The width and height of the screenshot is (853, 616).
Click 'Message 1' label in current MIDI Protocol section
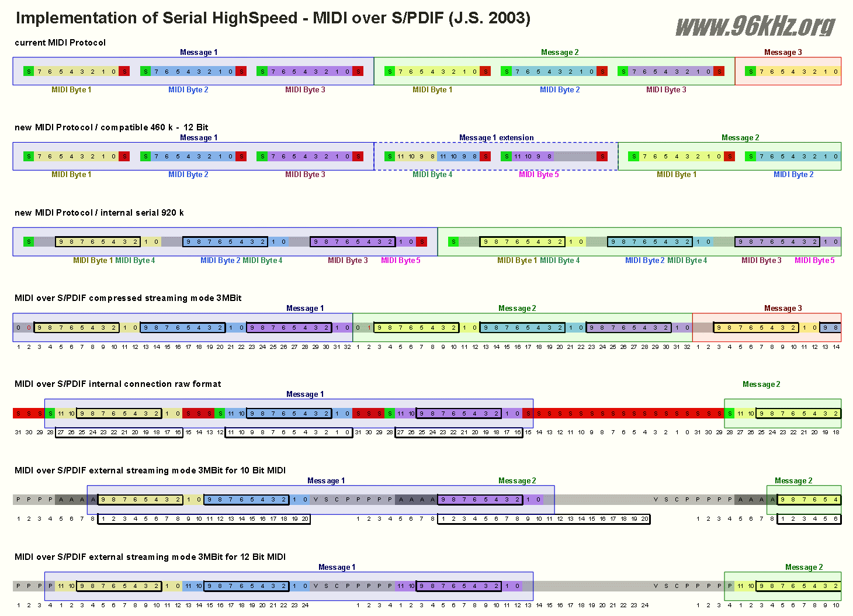click(199, 53)
